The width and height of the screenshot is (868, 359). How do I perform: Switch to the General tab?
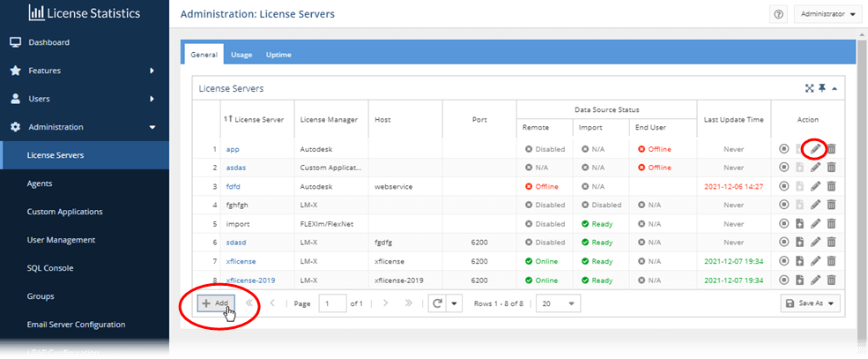[204, 55]
